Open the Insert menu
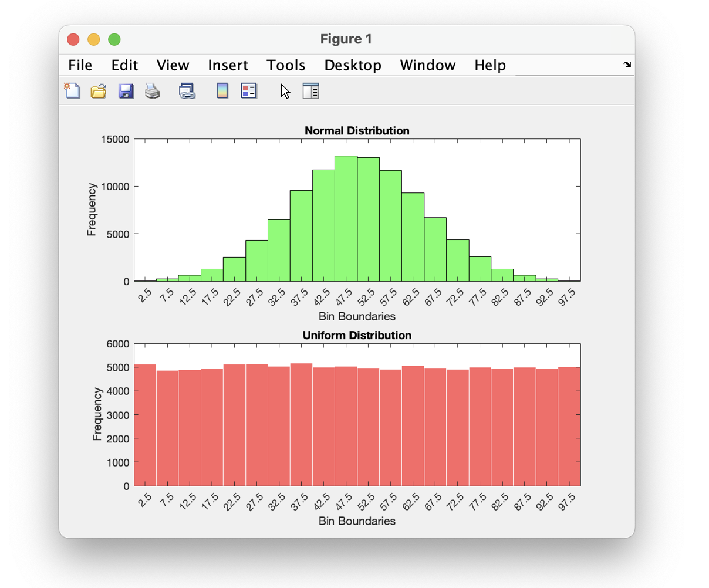The height and width of the screenshot is (588, 709). point(228,65)
